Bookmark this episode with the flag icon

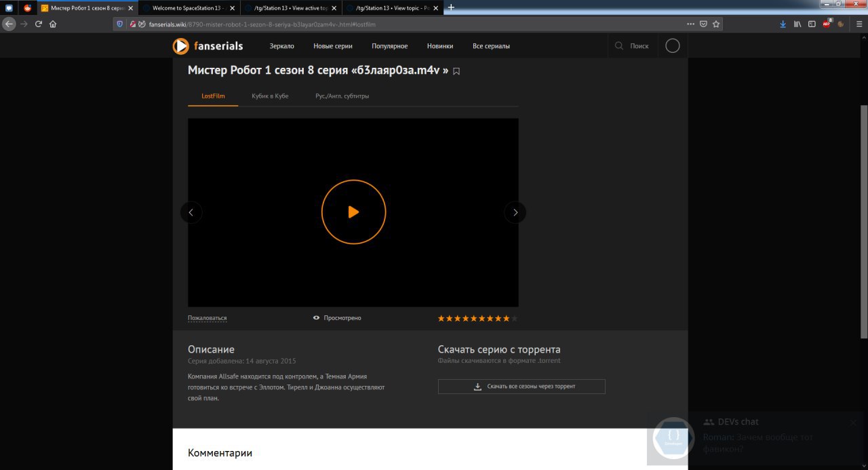(x=456, y=71)
